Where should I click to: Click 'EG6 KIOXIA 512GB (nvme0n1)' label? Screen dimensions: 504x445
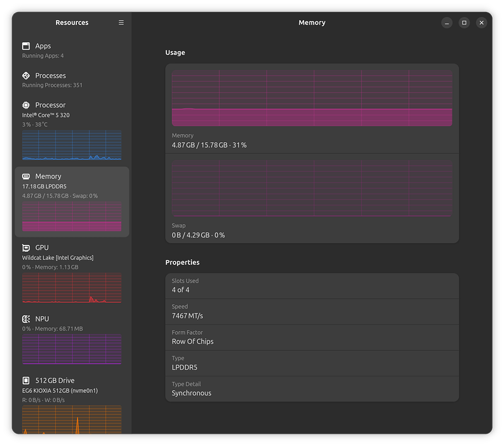pos(60,390)
